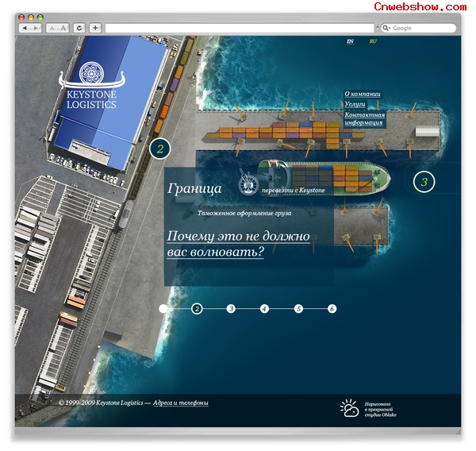476x451 pixels.
Task: Open Адреса и телефоны footer link
Action: [x=181, y=403]
